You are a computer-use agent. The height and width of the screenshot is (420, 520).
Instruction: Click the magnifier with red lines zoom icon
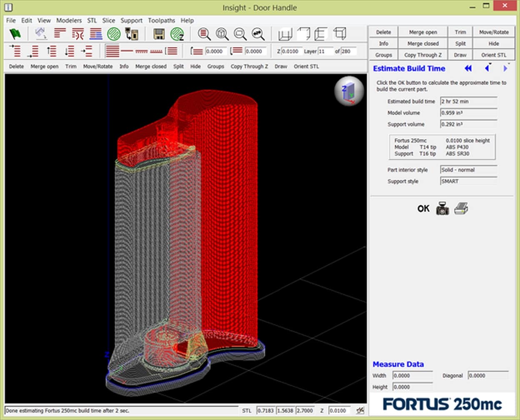point(204,34)
